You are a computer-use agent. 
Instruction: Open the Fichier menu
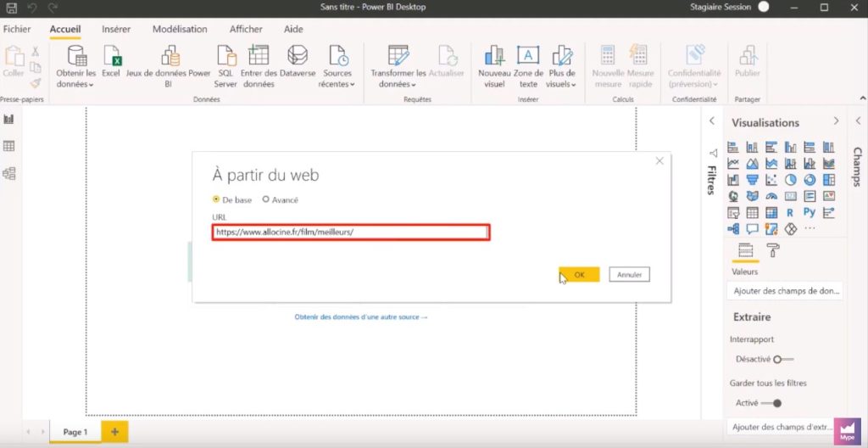[17, 30]
